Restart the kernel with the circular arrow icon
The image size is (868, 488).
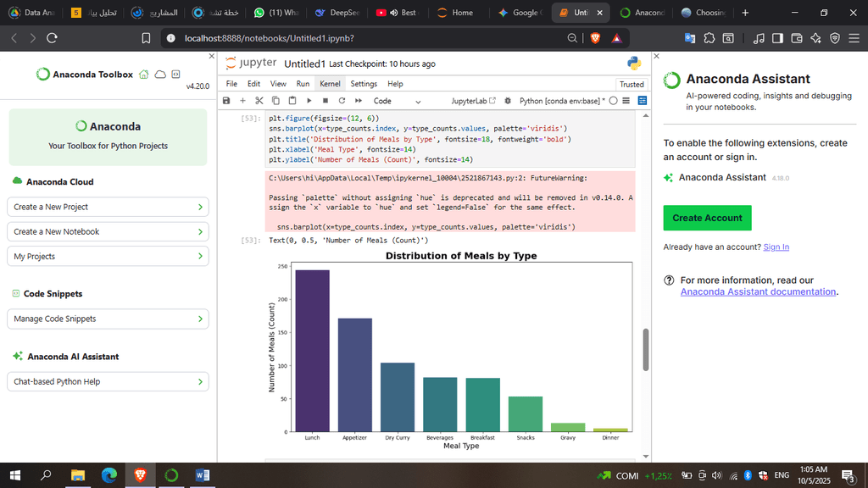click(x=342, y=101)
